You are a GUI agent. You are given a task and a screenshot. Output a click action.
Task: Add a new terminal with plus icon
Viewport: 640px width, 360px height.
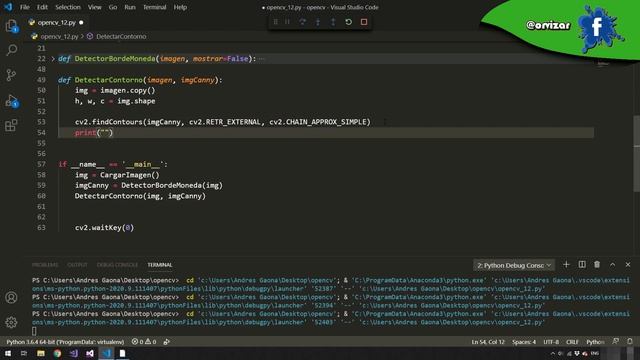pos(566,264)
